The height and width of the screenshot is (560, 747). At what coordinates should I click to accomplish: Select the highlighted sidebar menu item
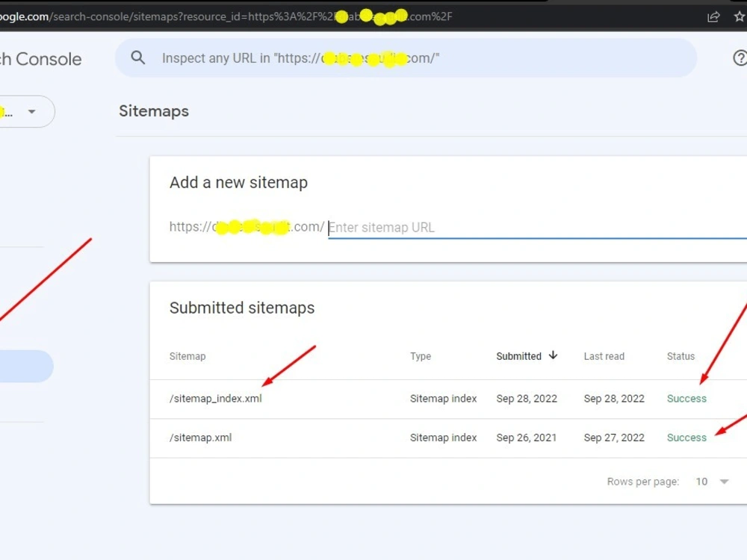pos(26,366)
